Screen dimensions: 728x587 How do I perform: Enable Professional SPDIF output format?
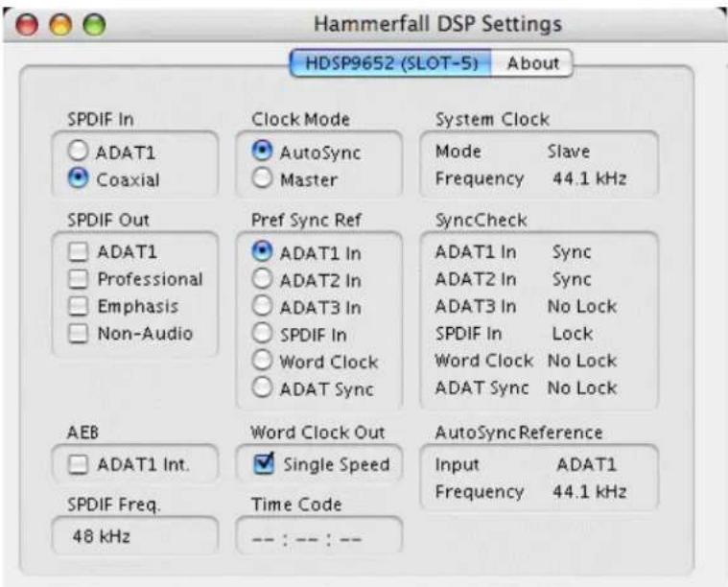click(x=78, y=279)
